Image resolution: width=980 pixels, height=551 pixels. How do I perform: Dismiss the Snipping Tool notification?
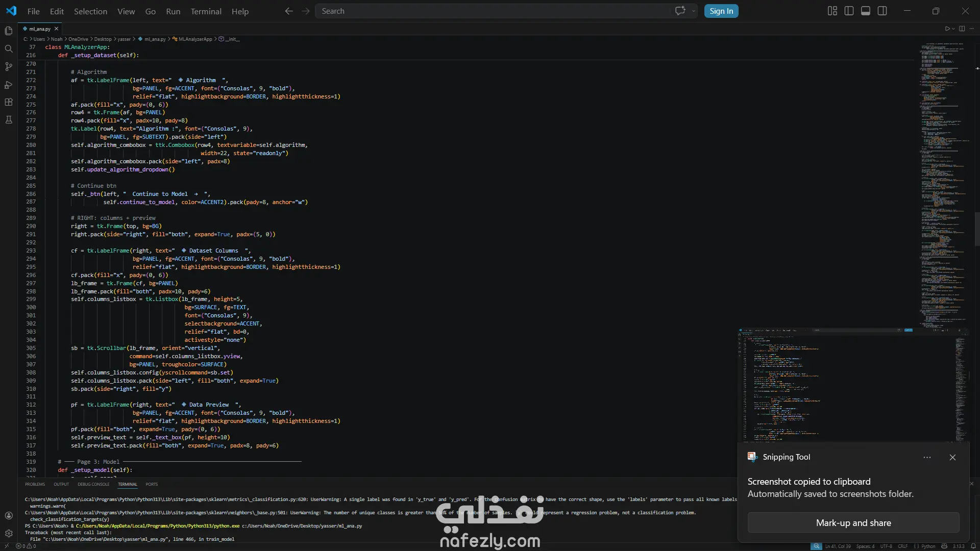click(952, 457)
